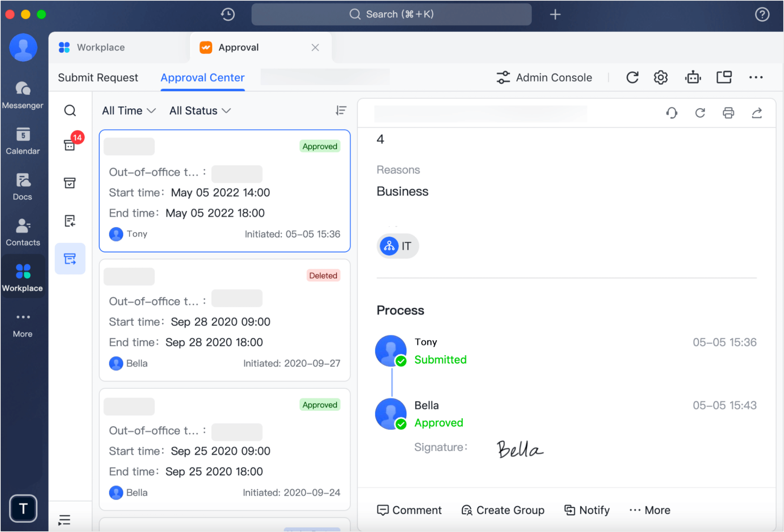
Task: Click the search input field at top
Action: (391, 14)
